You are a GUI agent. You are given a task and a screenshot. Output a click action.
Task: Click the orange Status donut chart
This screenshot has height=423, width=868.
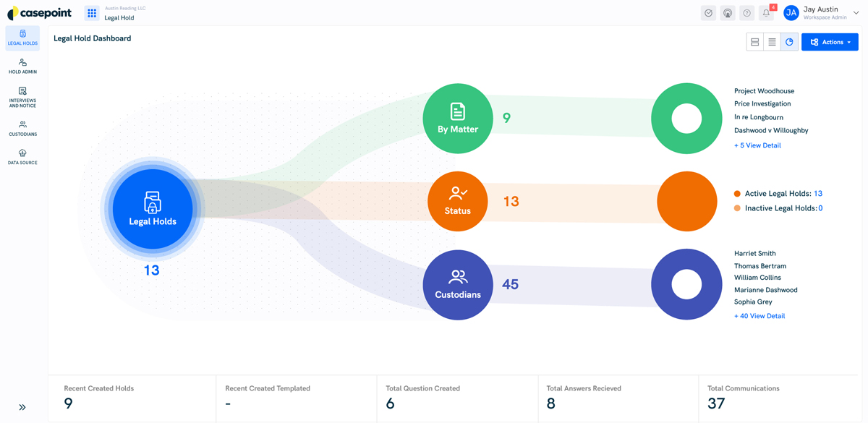pos(687,201)
